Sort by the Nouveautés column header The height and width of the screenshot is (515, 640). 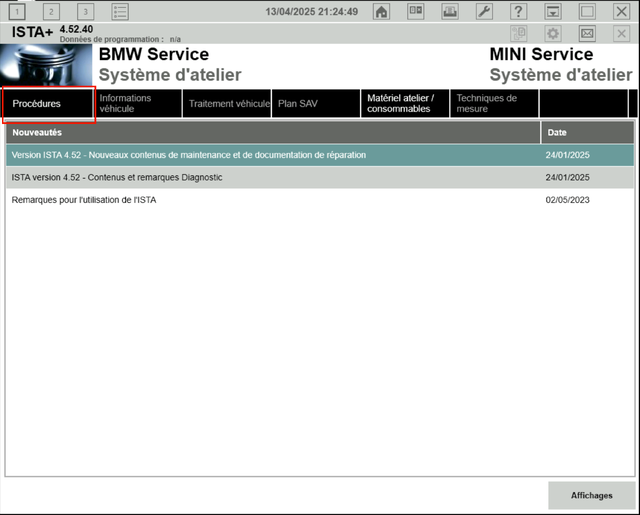click(x=273, y=133)
